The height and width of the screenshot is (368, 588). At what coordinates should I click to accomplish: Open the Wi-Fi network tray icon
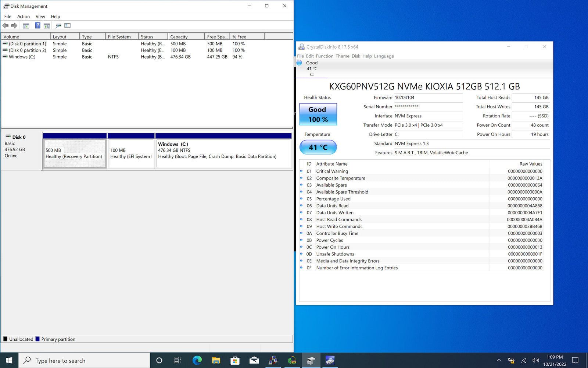(x=524, y=361)
